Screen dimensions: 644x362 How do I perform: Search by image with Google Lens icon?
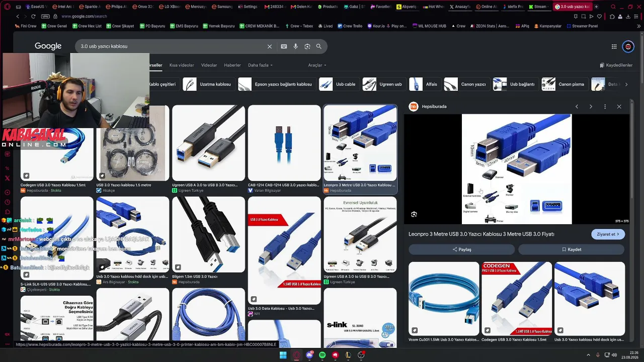[307, 46]
